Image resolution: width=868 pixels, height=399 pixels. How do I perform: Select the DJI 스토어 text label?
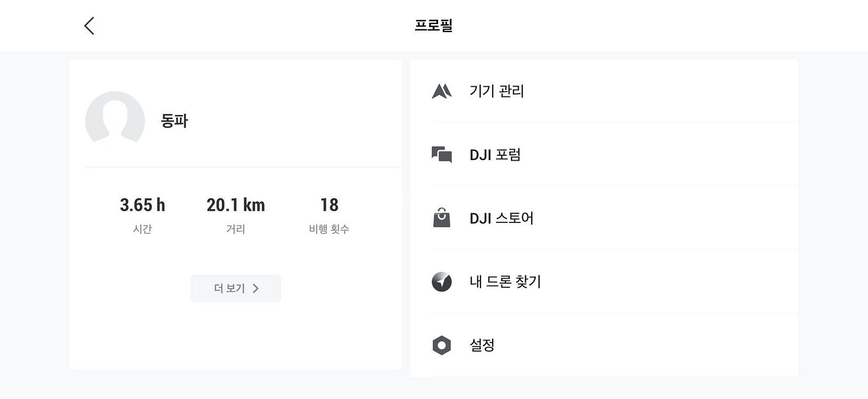pyautogui.click(x=501, y=218)
